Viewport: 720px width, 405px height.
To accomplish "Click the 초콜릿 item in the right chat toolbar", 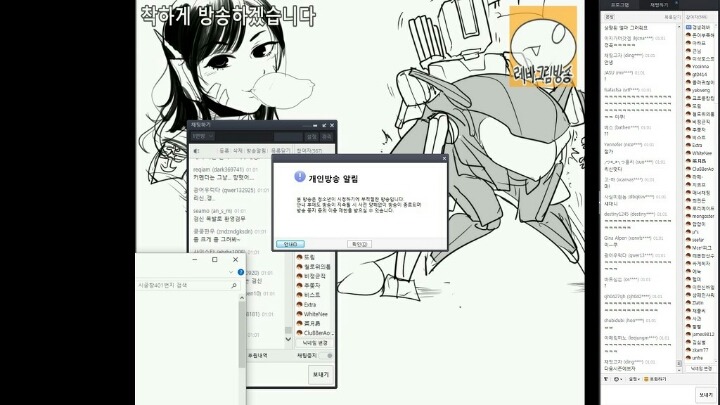I will tap(655, 379).
